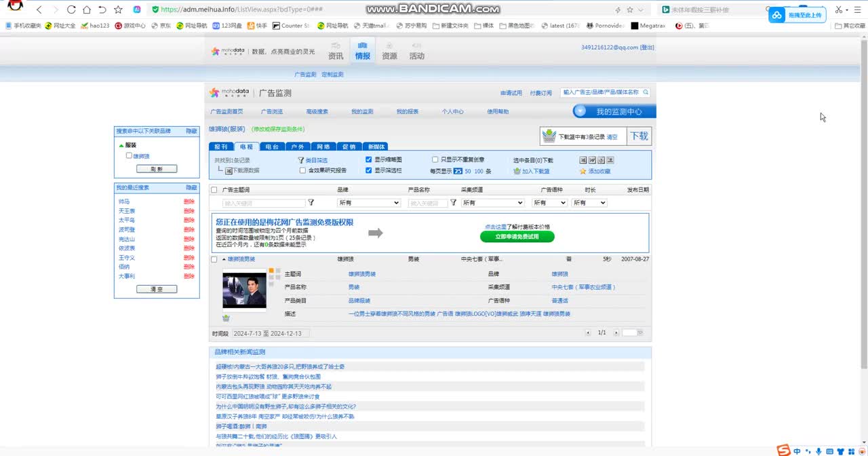Viewport: 868px width, 456px height.
Task: Uncheck the 显示筛选栏 checkbox
Action: pyautogui.click(x=368, y=170)
